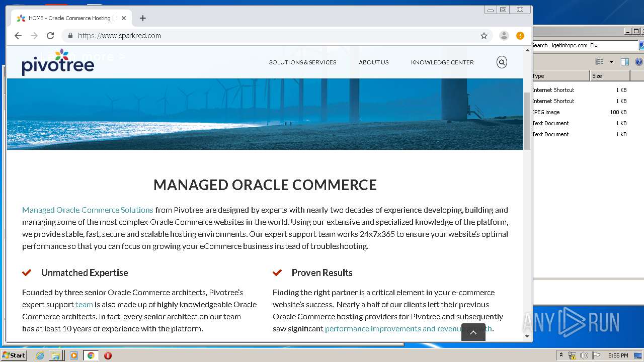Select the JPEG image row in Explorer
Screen dimensions: 644x362
580,112
